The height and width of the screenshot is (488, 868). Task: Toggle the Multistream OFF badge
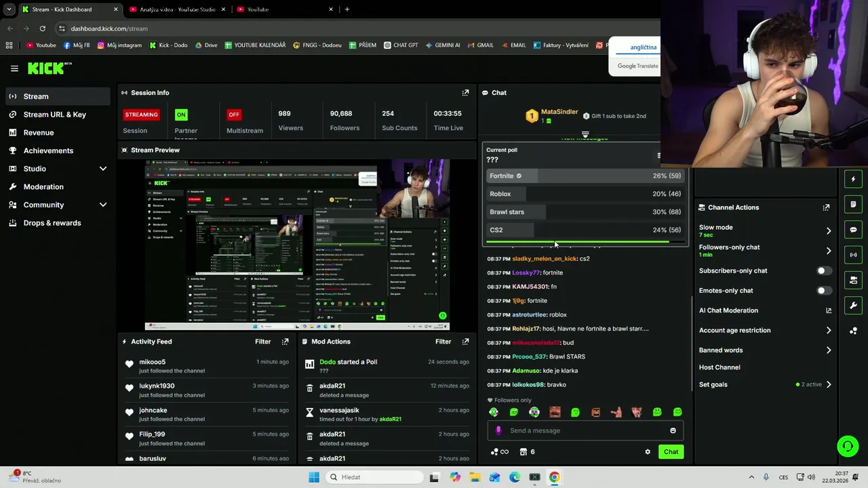(234, 115)
